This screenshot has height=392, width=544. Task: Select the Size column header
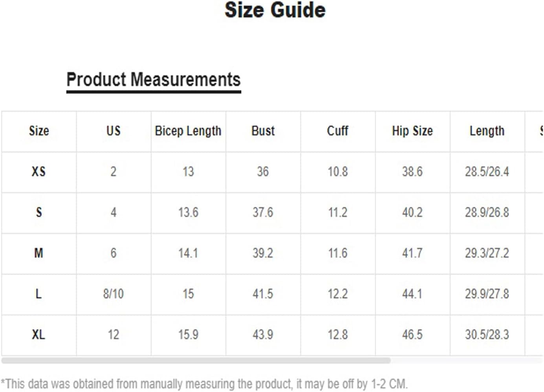pyautogui.click(x=39, y=131)
